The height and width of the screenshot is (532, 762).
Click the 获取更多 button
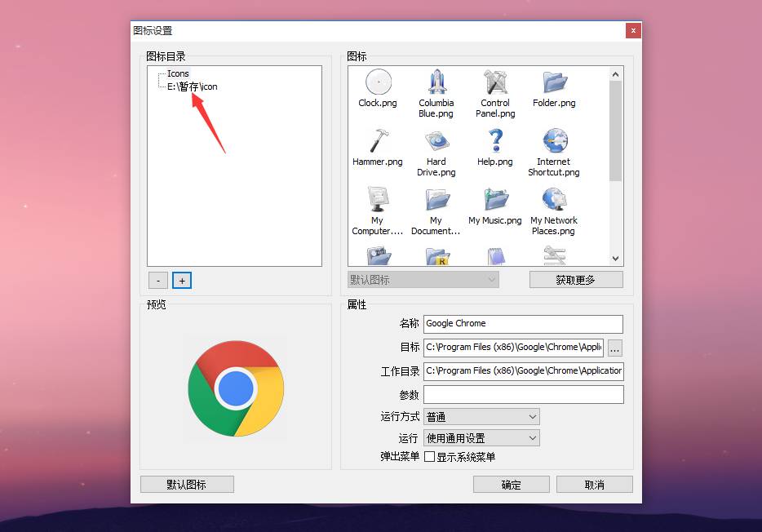(x=576, y=279)
